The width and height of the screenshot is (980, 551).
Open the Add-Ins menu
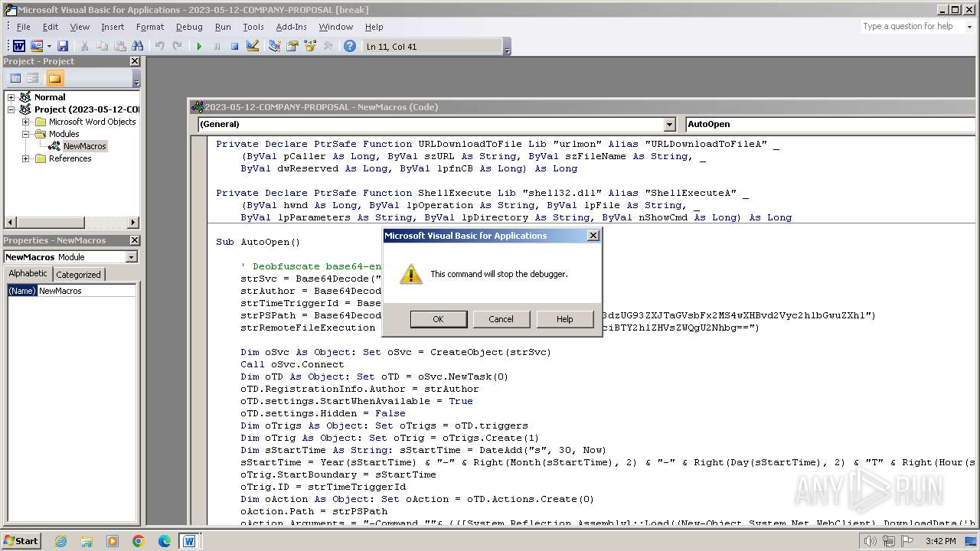[x=291, y=27]
